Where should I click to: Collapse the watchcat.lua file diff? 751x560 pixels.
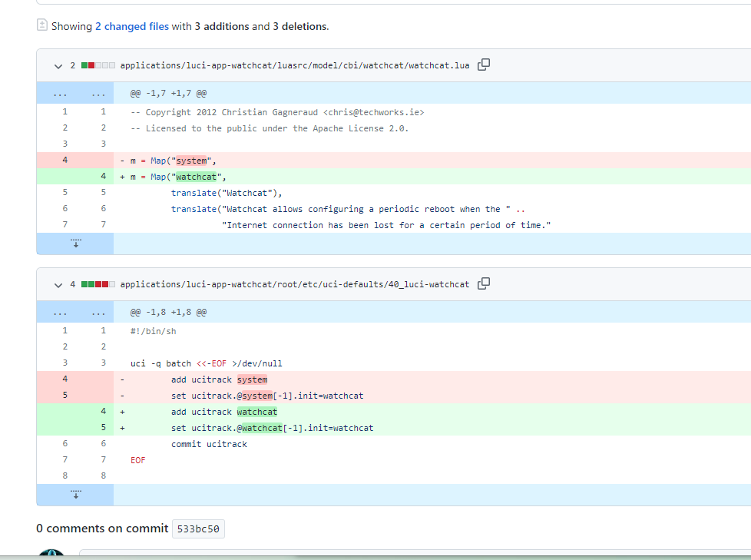point(58,65)
